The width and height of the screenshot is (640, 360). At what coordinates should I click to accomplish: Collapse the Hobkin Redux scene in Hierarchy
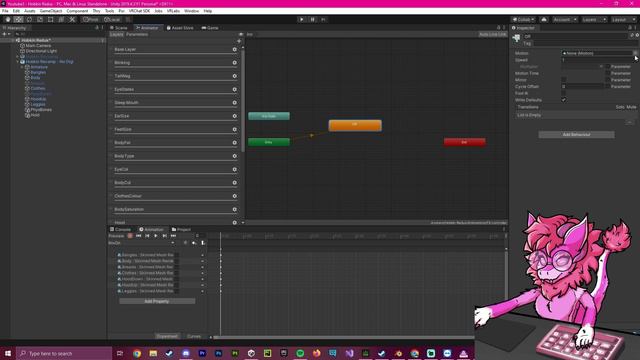click(x=13, y=40)
